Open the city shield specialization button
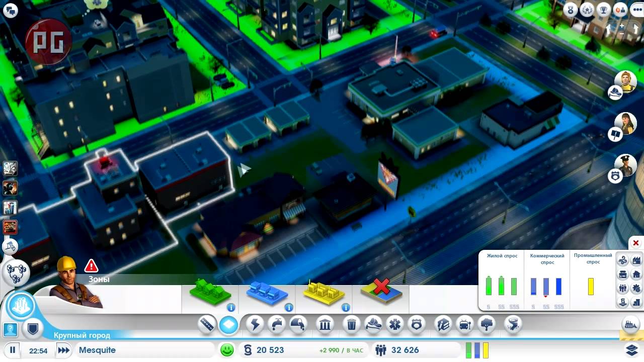The height and width of the screenshot is (362, 644). (x=33, y=329)
